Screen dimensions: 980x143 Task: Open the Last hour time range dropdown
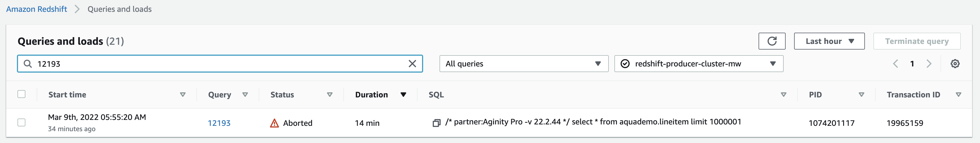coord(829,41)
